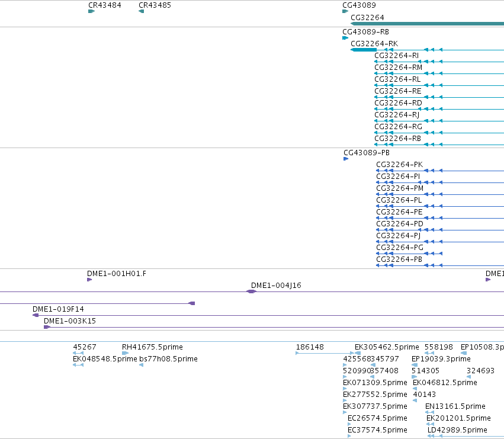Select protein CG32264-PD
Viewport: 504px width, 439px height.
tap(400, 223)
